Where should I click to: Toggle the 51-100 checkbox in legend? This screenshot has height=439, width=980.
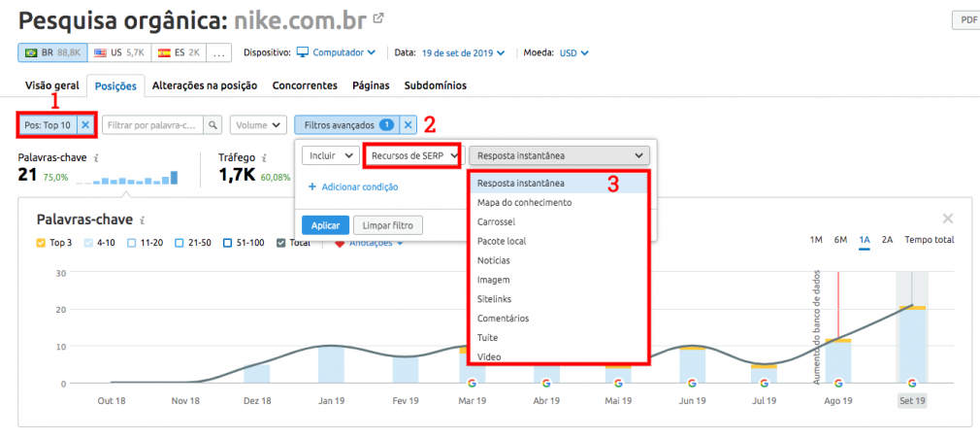tap(227, 242)
